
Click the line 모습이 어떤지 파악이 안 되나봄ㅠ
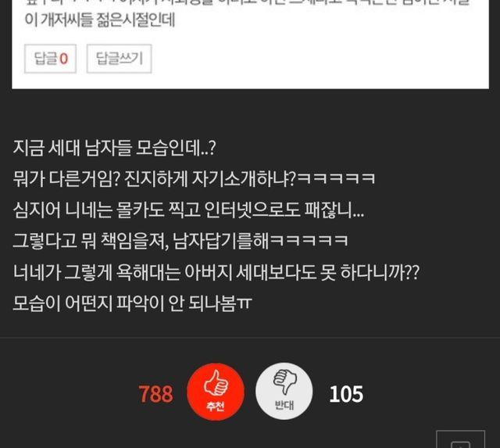(132, 303)
